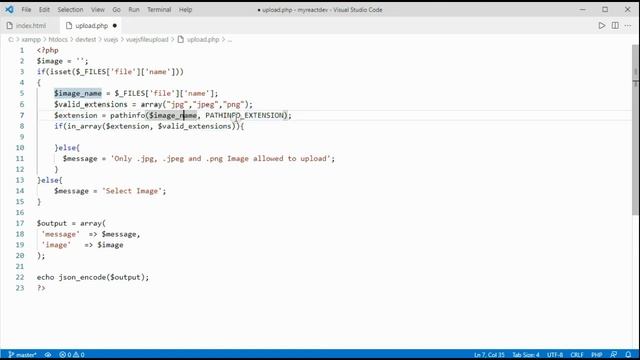Click the eye icon in status bar
640x360 pixels.
pos(48,355)
